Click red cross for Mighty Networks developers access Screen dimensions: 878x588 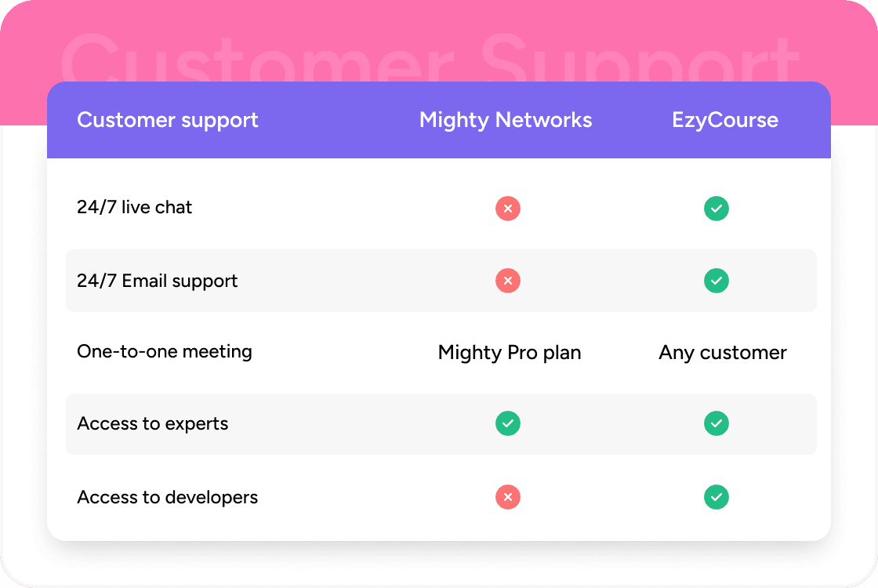[x=508, y=497]
